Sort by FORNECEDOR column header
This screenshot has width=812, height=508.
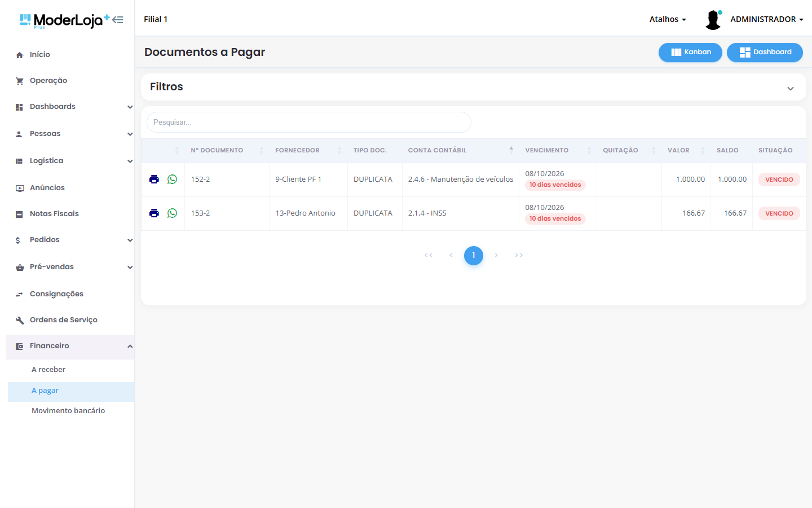[308, 151]
